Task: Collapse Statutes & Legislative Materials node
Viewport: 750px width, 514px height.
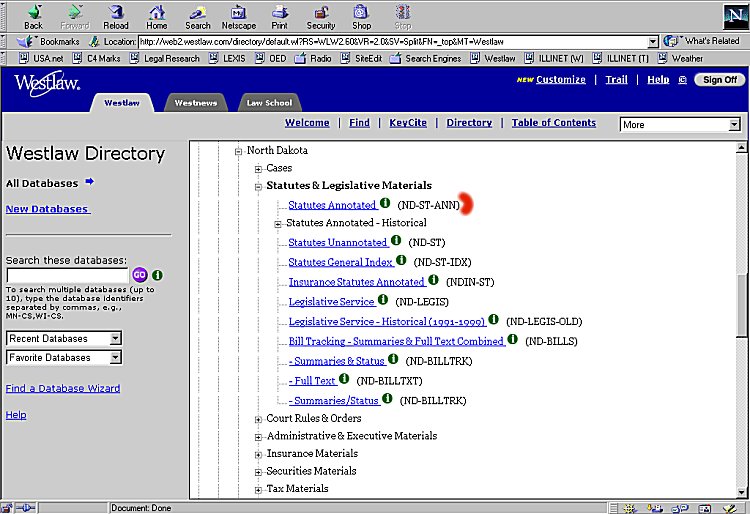Action: [x=258, y=186]
